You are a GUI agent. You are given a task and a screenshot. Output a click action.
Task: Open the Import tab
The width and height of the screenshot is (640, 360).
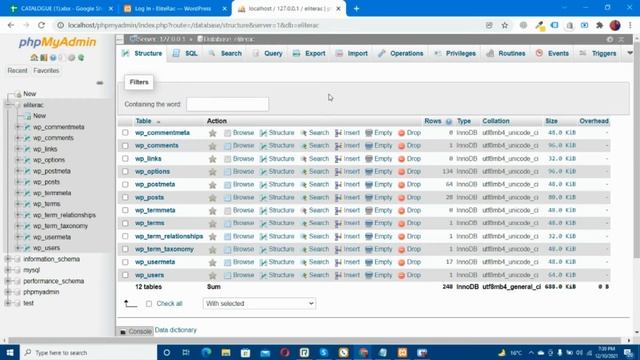pyautogui.click(x=352, y=53)
